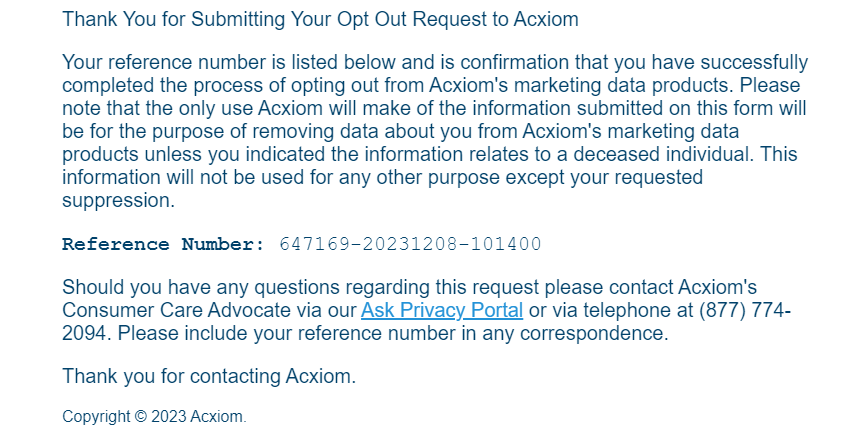The image size is (864, 443).
Task: Click the date segment 20231208 of reference
Action: coord(410,244)
